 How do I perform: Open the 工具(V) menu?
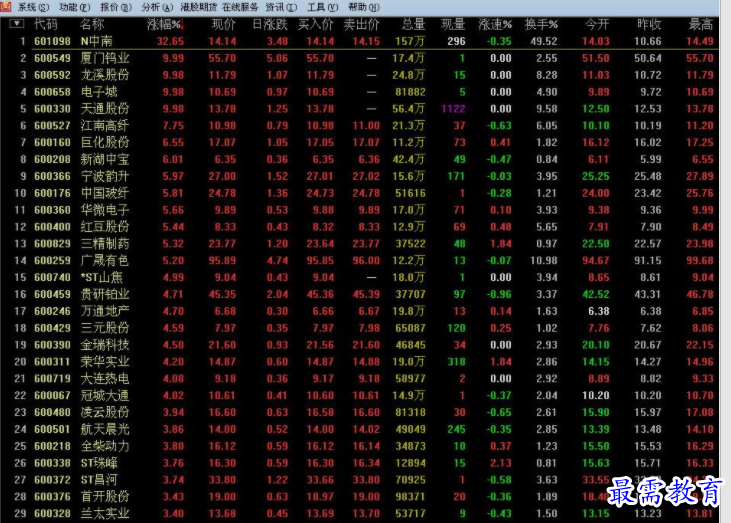[x=322, y=7]
